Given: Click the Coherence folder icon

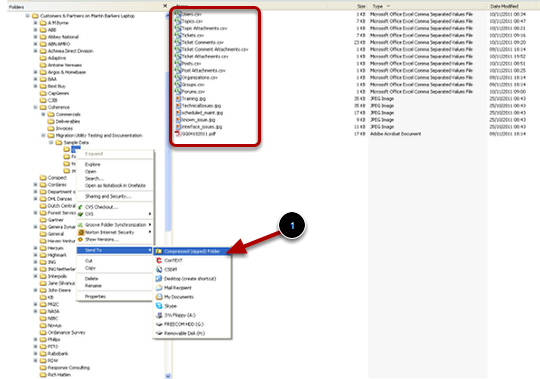Looking at the screenshot, I should coord(43,107).
